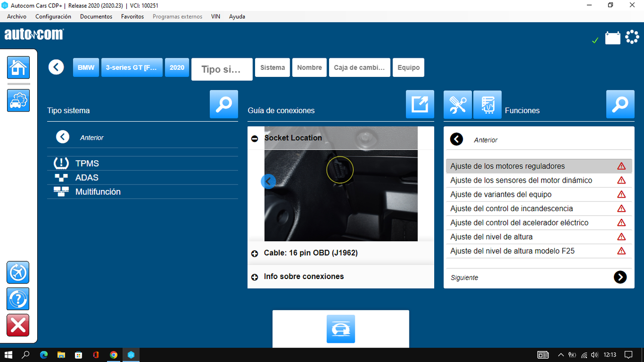Choose TPMS system type
The width and height of the screenshot is (644, 362).
point(142,163)
